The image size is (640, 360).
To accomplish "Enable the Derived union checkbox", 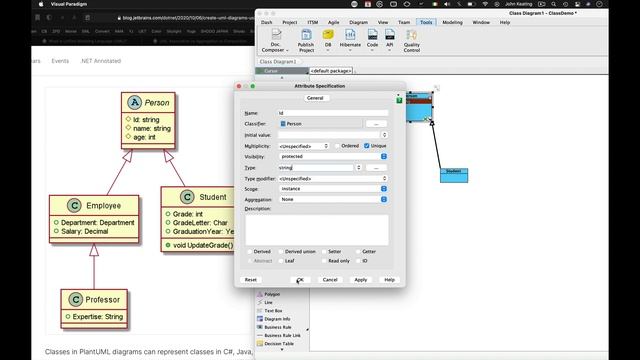I will 281,251.
